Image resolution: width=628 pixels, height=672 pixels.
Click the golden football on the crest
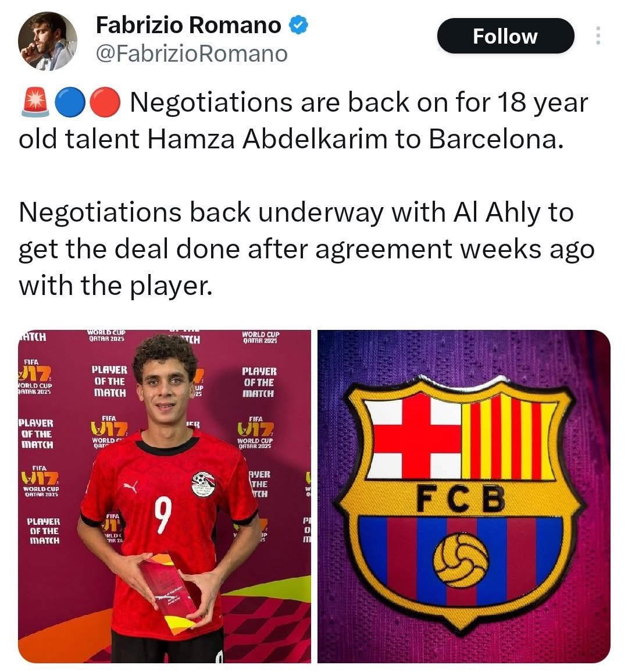(x=463, y=561)
